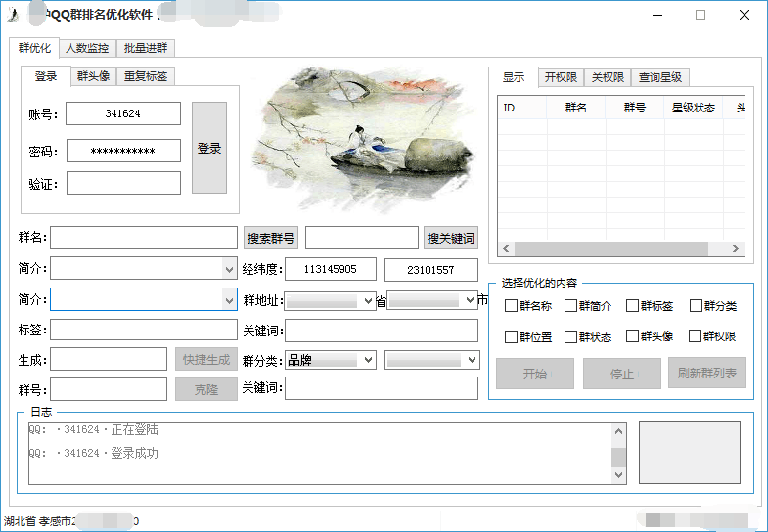Click the log scroll-up arrow
This screenshot has height=532, width=768.
618,431
